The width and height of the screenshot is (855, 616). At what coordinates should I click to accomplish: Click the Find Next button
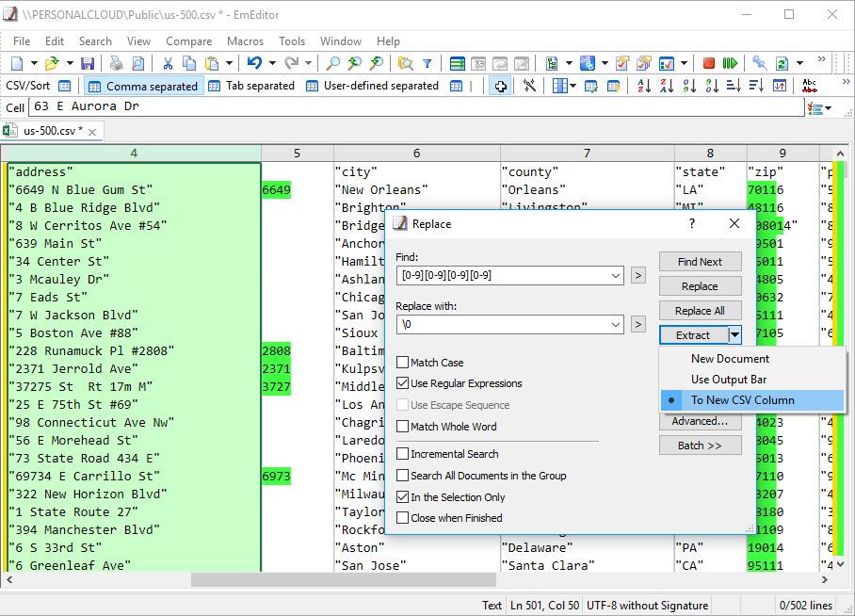coord(701,261)
